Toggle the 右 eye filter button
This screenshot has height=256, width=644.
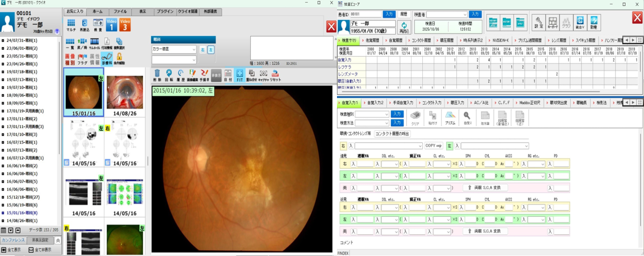202,49
